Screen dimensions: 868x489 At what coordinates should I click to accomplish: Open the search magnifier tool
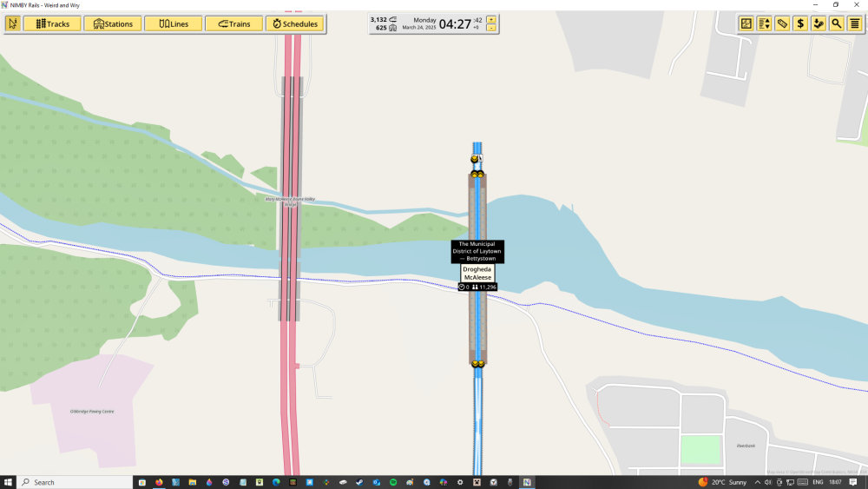(836, 23)
